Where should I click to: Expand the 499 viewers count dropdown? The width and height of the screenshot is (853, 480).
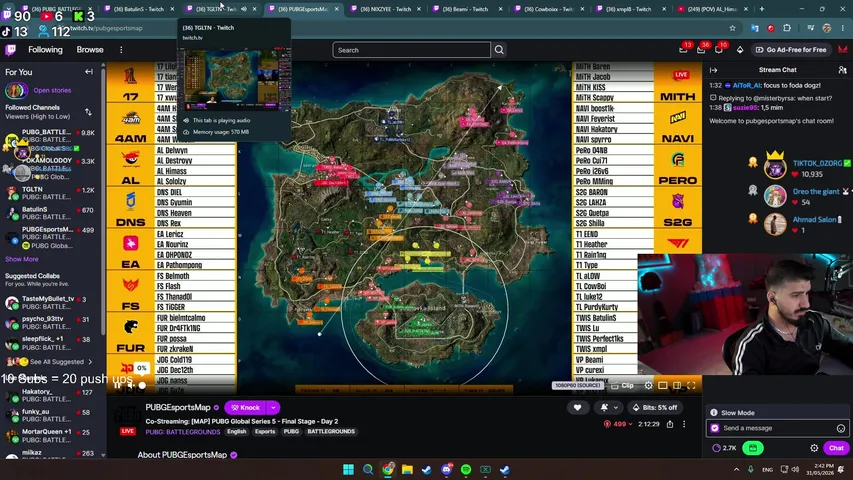pyautogui.click(x=619, y=424)
